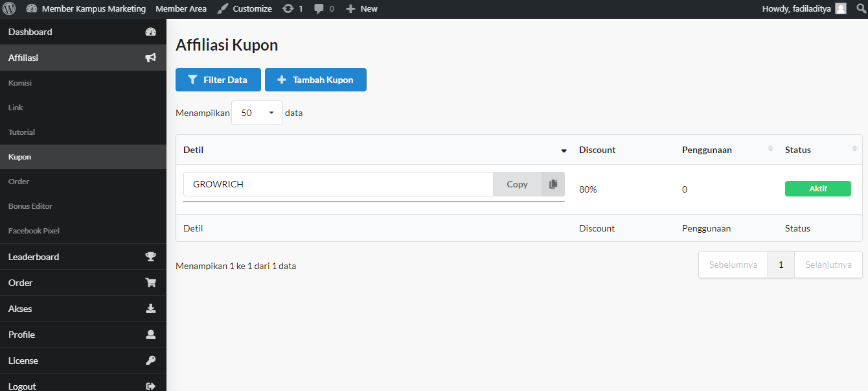The width and height of the screenshot is (868, 391).
Task: Click the user avatar in admin bar
Action: click(x=840, y=9)
